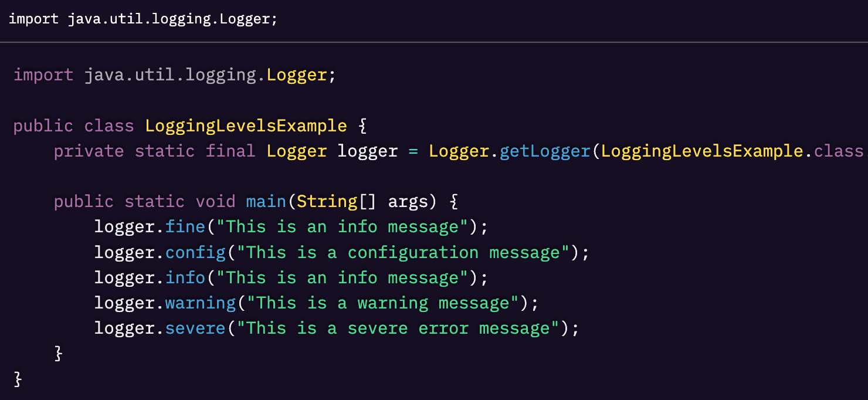Viewport: 868px width, 400px height.
Task: Click the LoggingLevelsExample class name declaration
Action: point(246,126)
